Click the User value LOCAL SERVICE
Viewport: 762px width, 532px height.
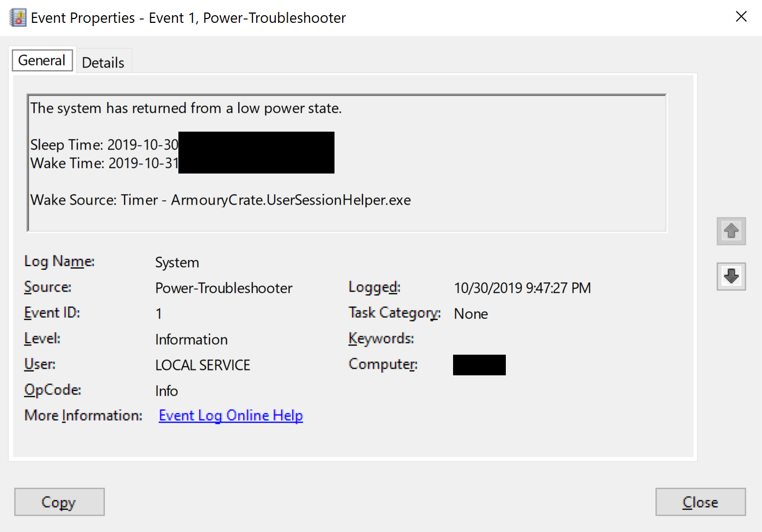click(x=202, y=366)
